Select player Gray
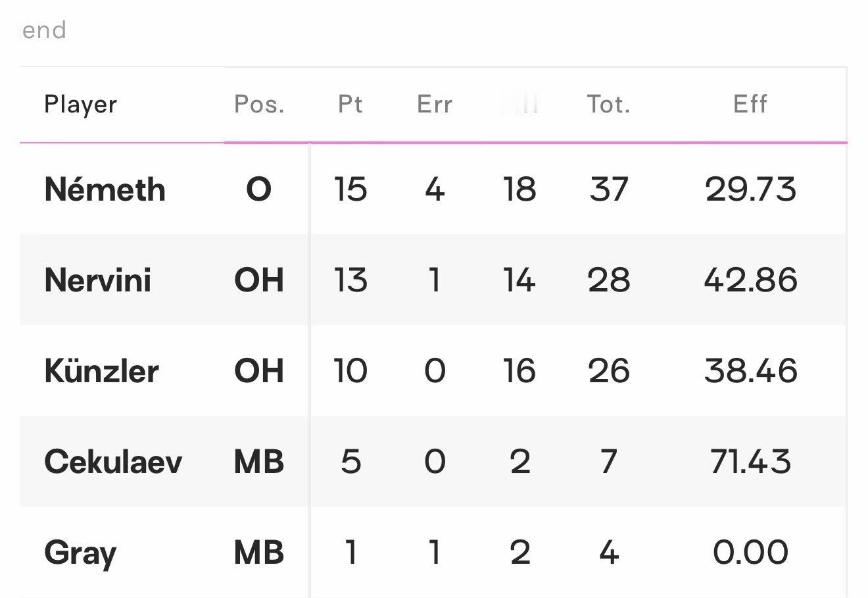Screen dimensions: 868x598 coord(80,553)
